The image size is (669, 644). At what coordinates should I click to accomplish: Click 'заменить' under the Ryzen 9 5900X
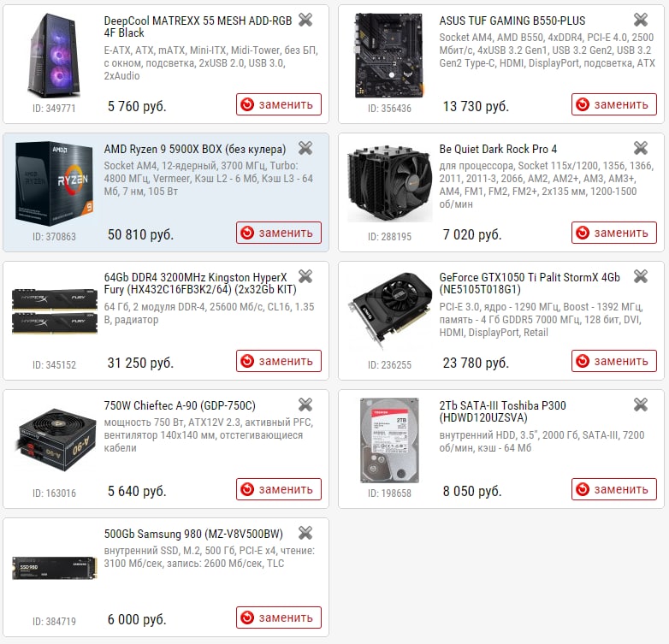point(279,233)
